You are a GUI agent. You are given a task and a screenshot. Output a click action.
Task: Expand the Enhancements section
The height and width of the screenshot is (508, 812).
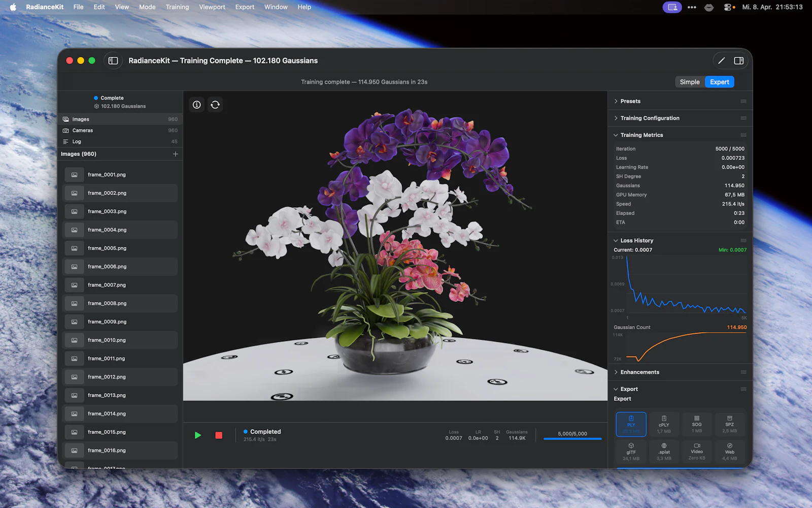pyautogui.click(x=616, y=372)
